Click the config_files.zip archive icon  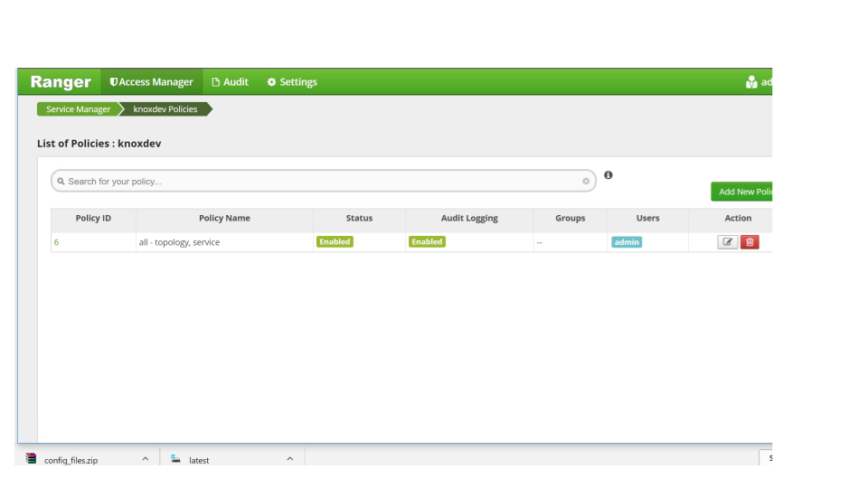(x=31, y=459)
